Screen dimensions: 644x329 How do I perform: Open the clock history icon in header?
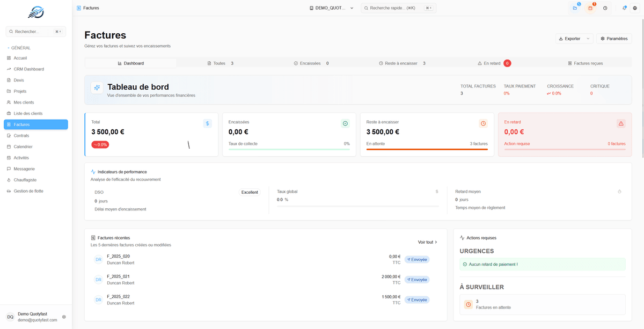[x=605, y=8]
